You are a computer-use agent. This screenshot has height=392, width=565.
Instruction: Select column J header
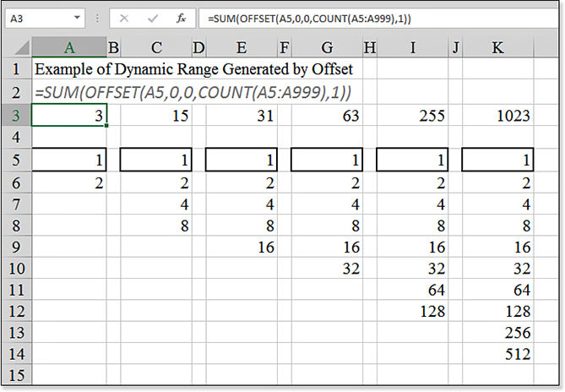[x=455, y=47]
